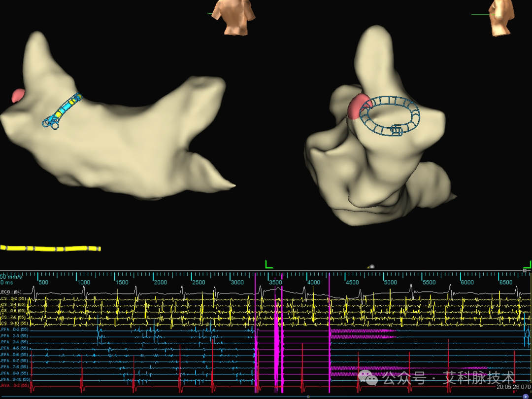Select the PFA 3-4 (55) channel label
Image resolution: width=532 pixels, height=399 pixels.
(x=15, y=342)
